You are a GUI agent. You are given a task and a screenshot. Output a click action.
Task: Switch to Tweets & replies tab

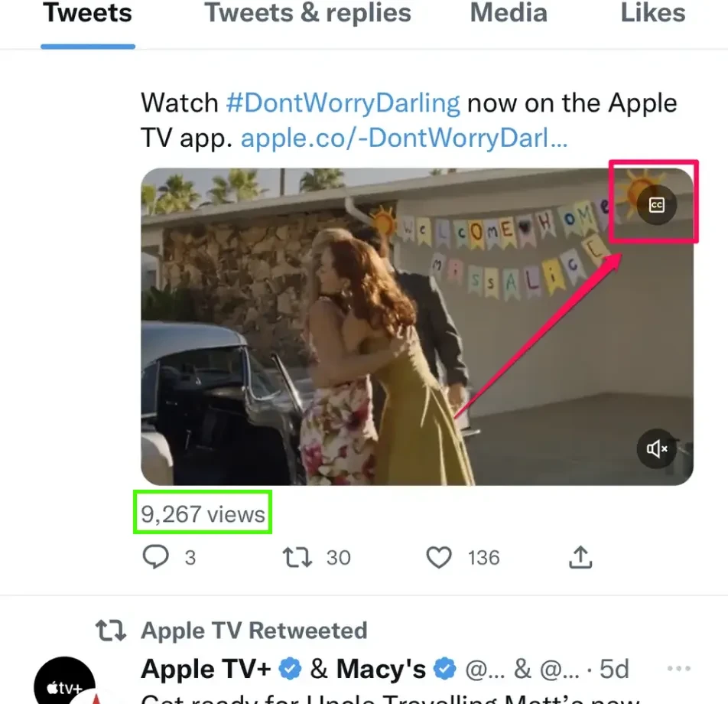308,12
